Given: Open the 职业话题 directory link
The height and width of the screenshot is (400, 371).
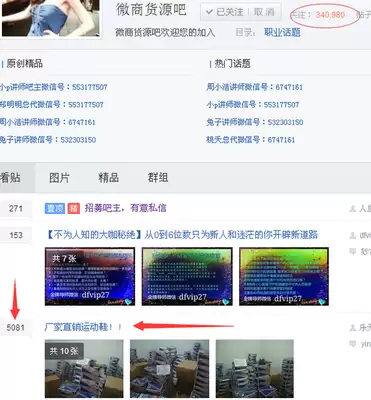Looking at the screenshot, I should click(x=282, y=32).
